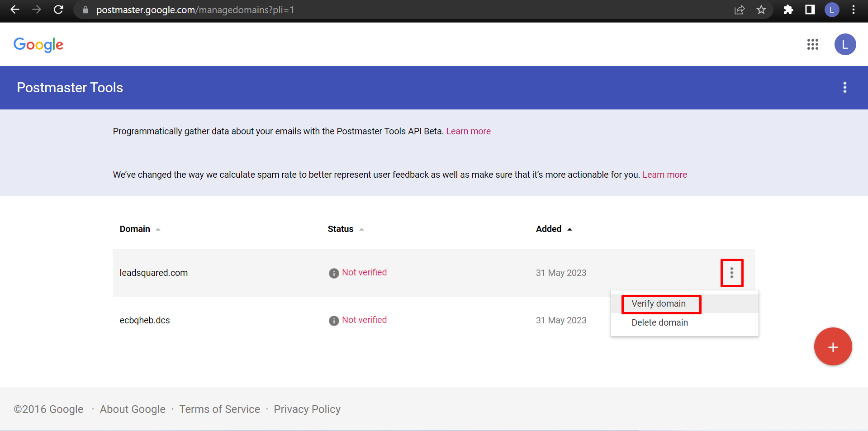Click the share page icon in address bar
The height and width of the screenshot is (431, 868).
740,9
